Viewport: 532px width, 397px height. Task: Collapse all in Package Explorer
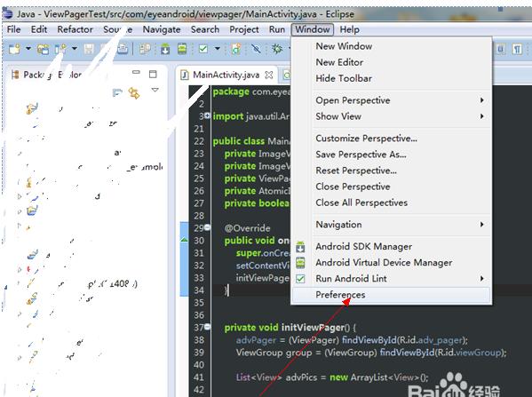(117, 92)
